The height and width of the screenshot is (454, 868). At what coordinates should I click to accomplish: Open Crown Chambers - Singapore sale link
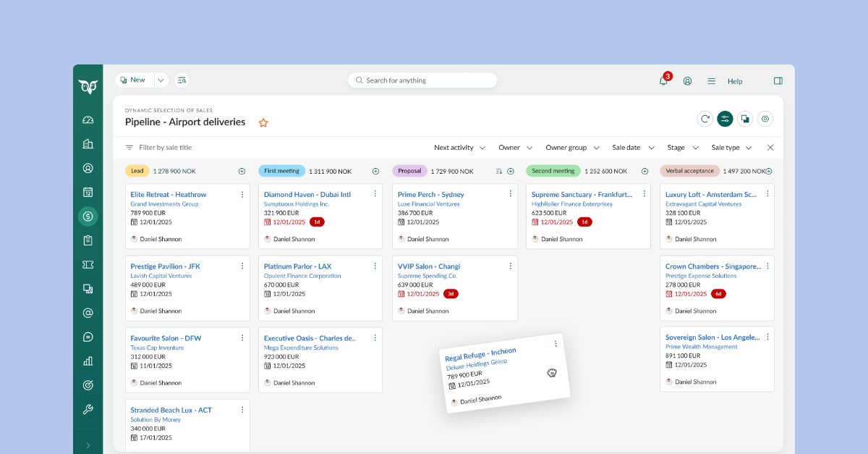713,266
